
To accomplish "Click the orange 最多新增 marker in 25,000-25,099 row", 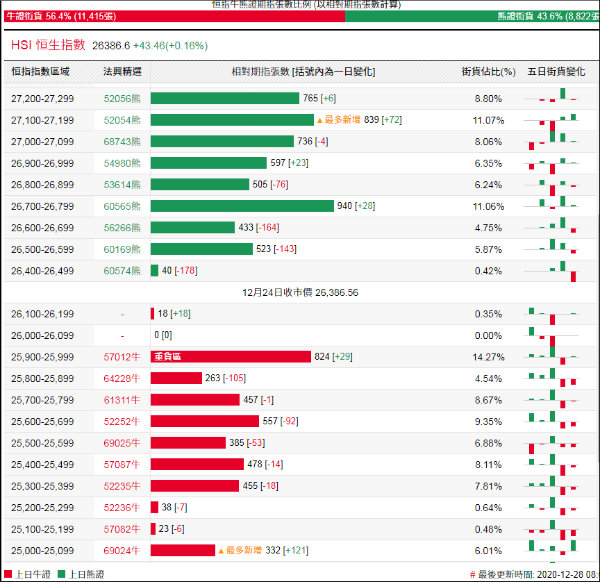I will point(240,550).
